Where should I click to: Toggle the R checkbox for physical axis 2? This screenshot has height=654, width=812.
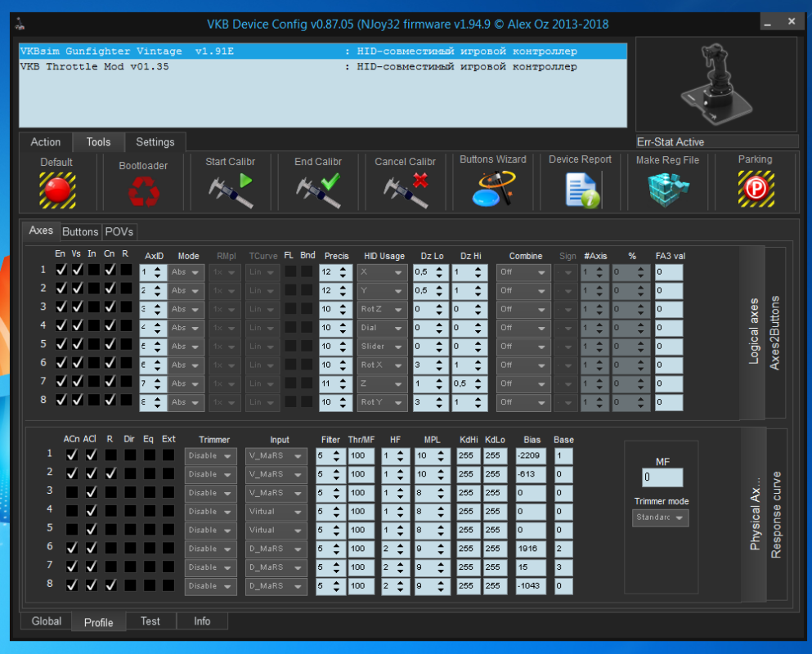(111, 473)
